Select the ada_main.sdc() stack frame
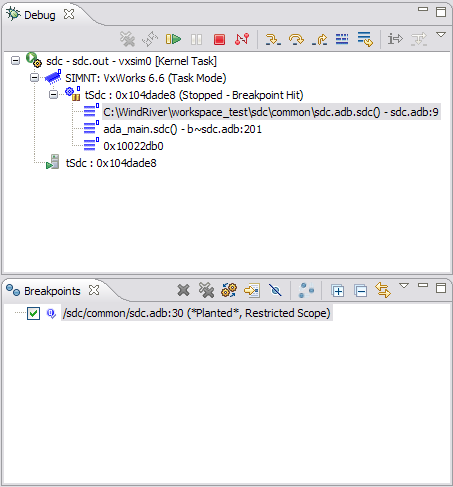The height and width of the screenshot is (487, 453). [x=182, y=129]
